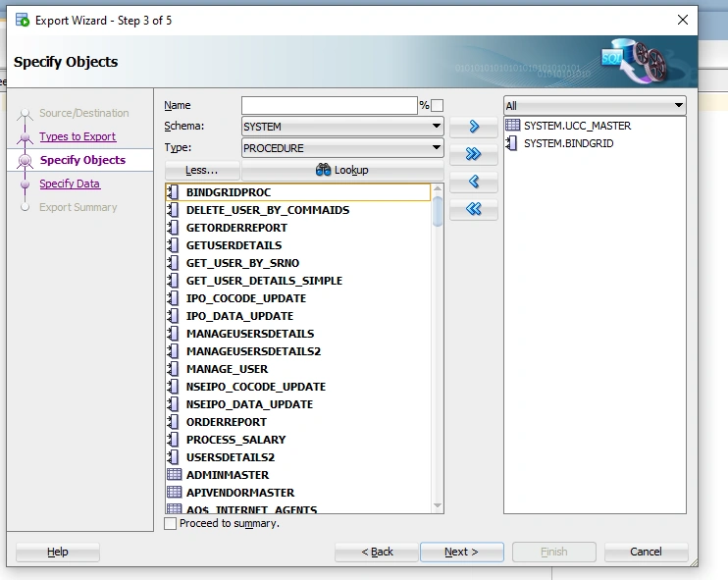728x580 pixels.
Task: Select ADMINMASTER table in the list
Action: 298,475
